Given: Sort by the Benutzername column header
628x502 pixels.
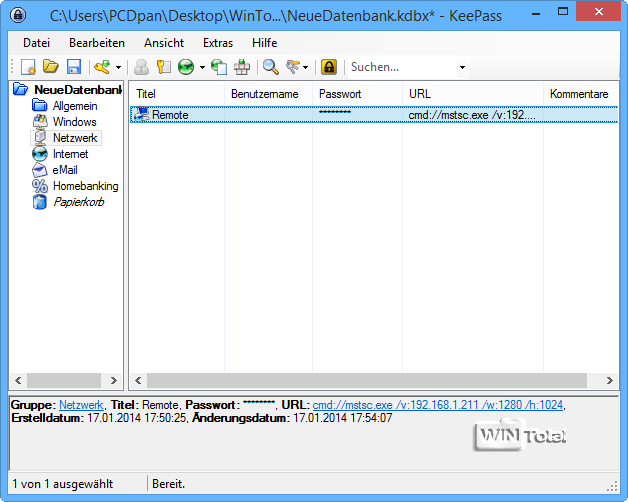Looking at the screenshot, I should tap(268, 94).
